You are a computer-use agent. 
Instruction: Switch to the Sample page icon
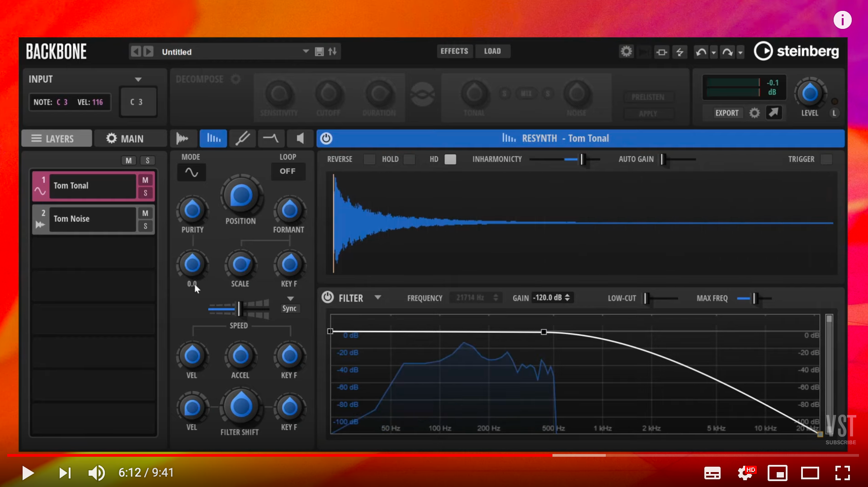[182, 138]
